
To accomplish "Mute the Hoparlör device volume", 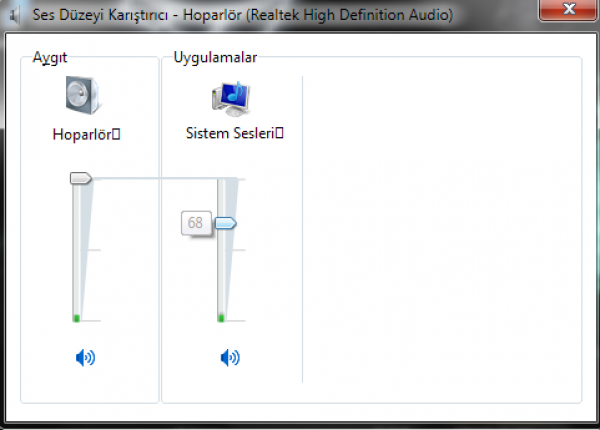I will [85, 358].
